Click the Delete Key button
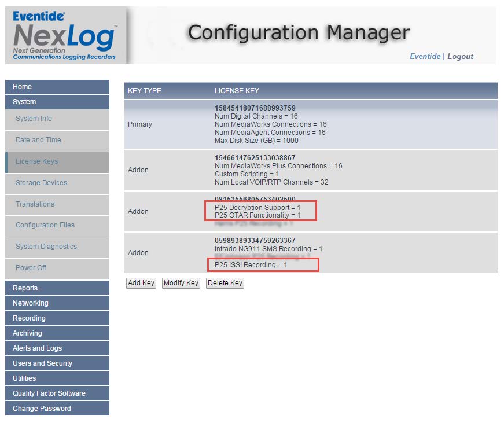504x423 pixels. click(225, 283)
